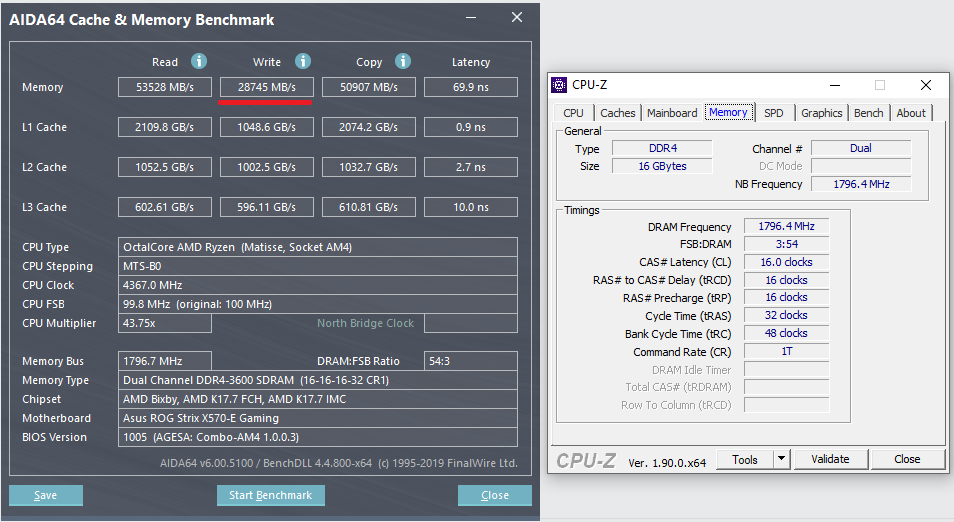Screen dimensions: 954x522
Task: Click the CPU FSB value 99.8 MHz
Action: (x=318, y=304)
